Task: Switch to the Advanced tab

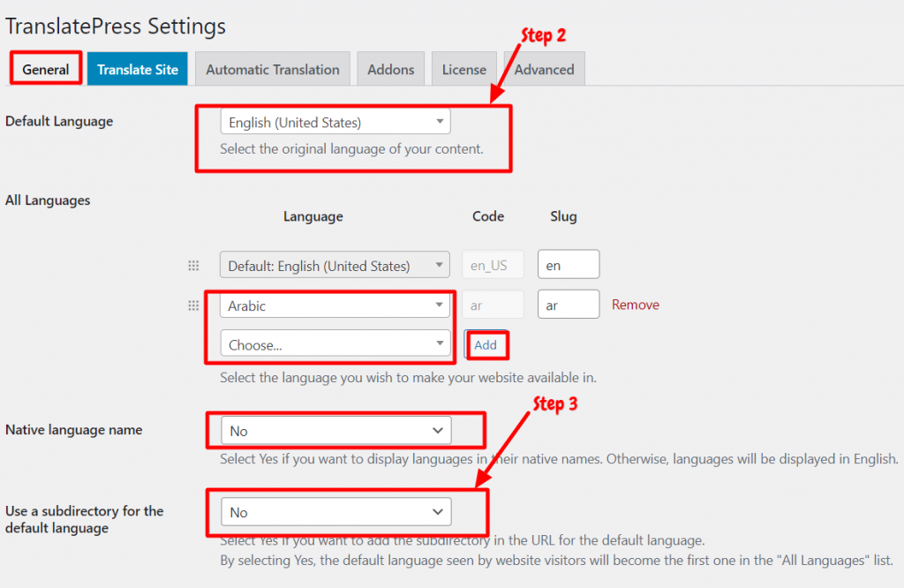Action: coord(544,69)
